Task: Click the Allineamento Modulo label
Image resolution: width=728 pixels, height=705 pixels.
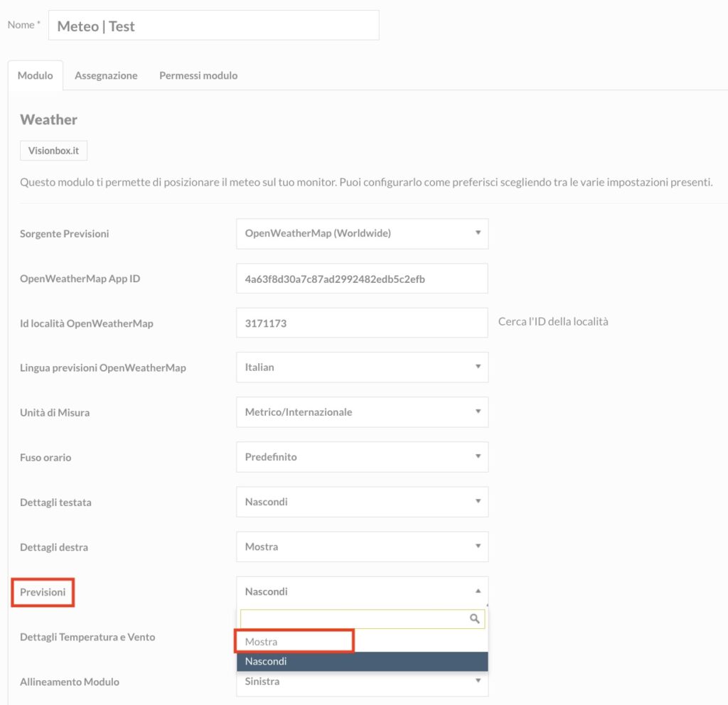Action: pos(70,682)
